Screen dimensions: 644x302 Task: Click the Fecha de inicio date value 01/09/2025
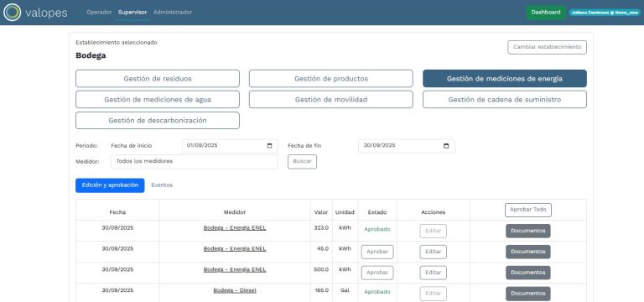[x=202, y=145]
